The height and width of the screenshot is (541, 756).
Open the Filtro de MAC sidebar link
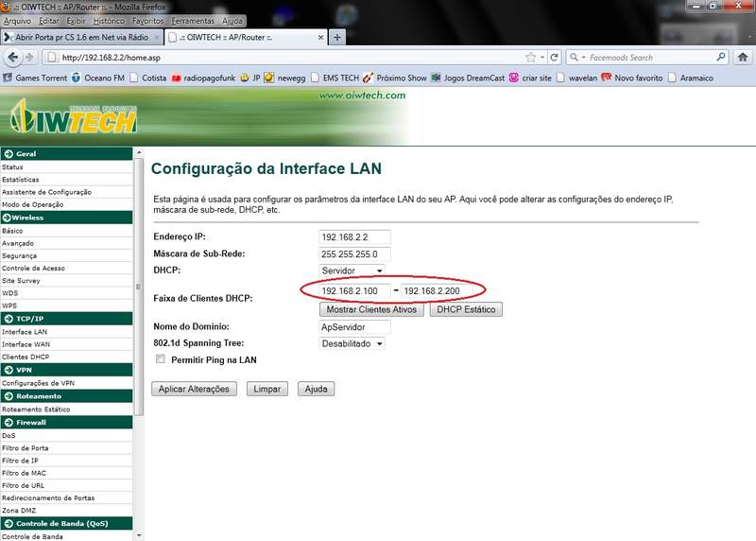[x=25, y=473]
